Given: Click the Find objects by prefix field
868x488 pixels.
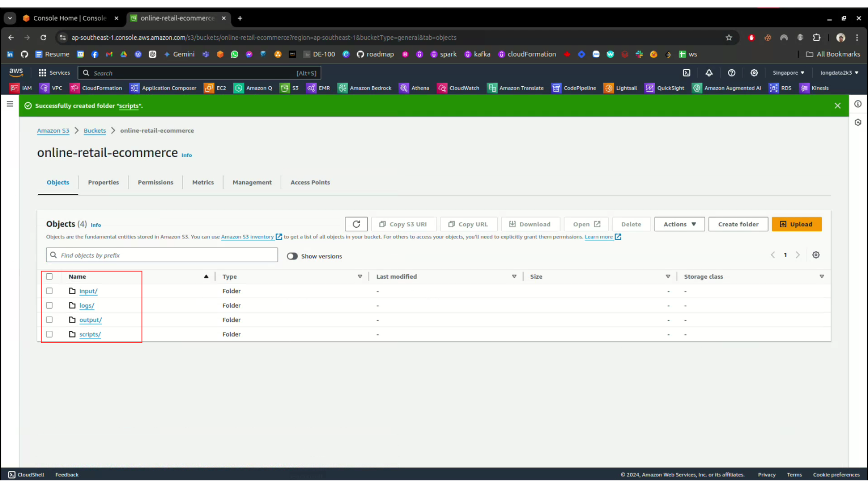Looking at the screenshot, I should point(163,255).
